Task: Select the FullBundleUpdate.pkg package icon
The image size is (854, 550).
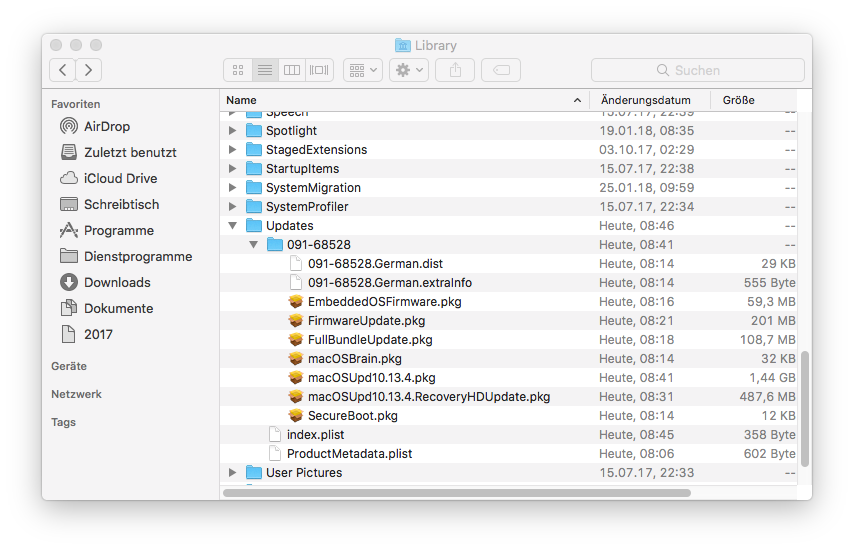Action: [x=296, y=340]
